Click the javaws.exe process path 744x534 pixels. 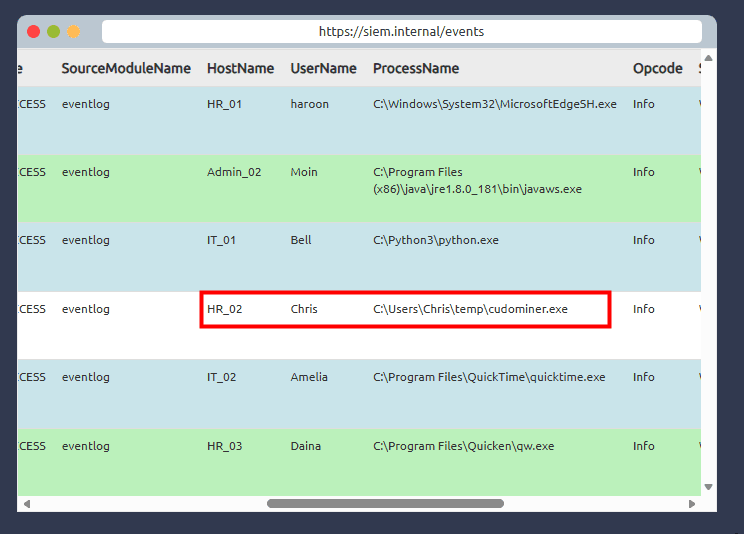(x=477, y=180)
